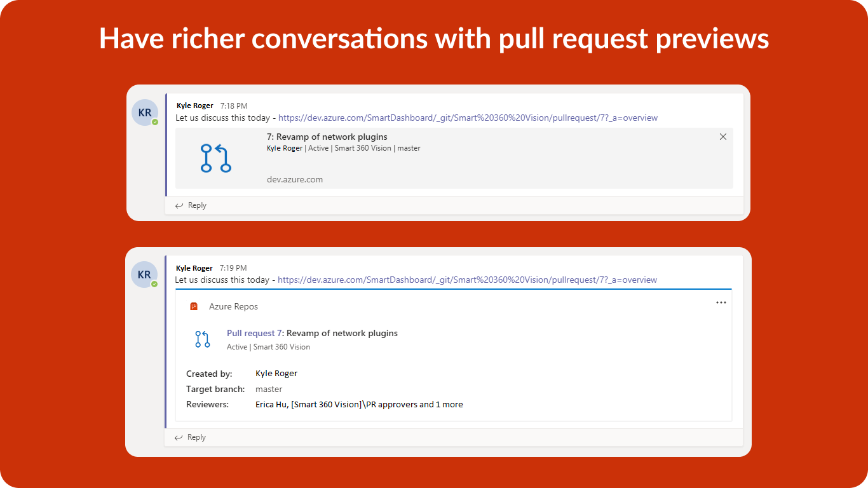
Task: Click sender name 'Kyle Roger' on 7:18 PM message
Action: tap(195, 105)
